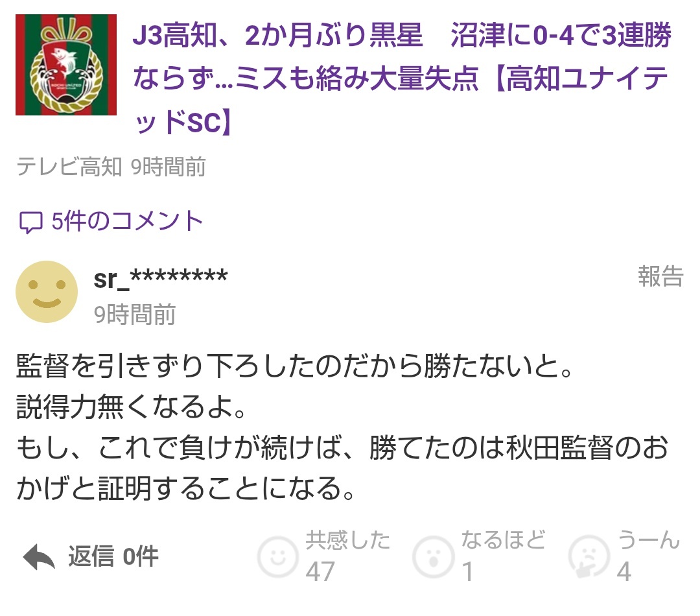The width and height of the screenshot is (700, 616).
Task: Open the Kochi United club logo thumbnail
Action: (x=66, y=65)
